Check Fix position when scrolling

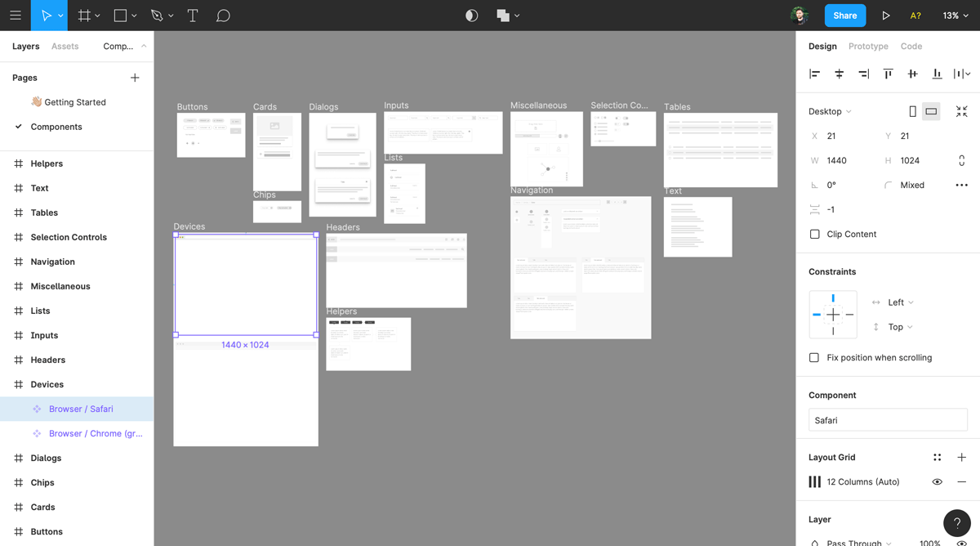click(814, 357)
